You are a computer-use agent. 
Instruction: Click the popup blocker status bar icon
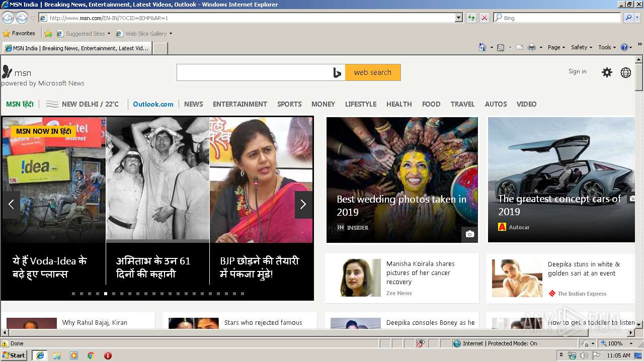[x=421, y=343]
